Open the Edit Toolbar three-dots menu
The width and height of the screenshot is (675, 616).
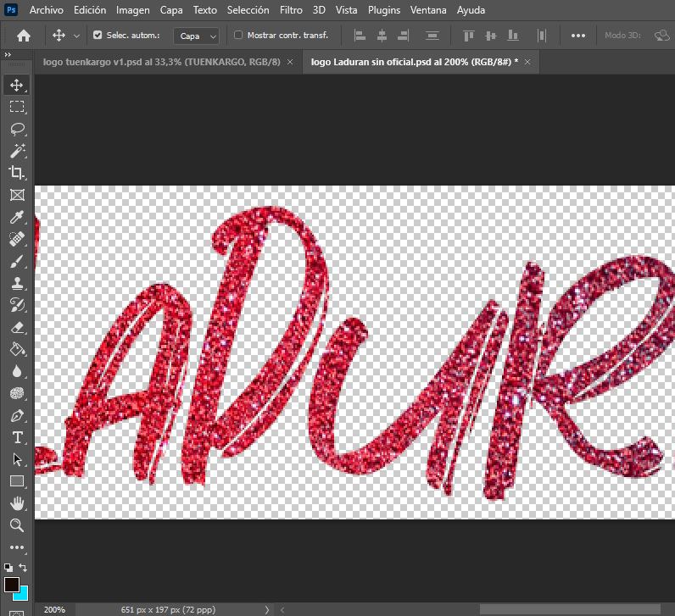(17, 547)
